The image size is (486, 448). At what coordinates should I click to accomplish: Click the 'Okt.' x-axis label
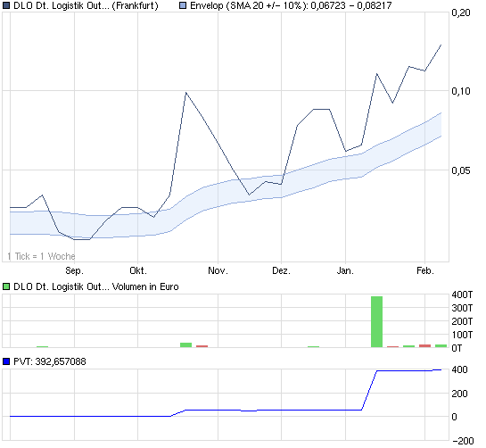138,270
